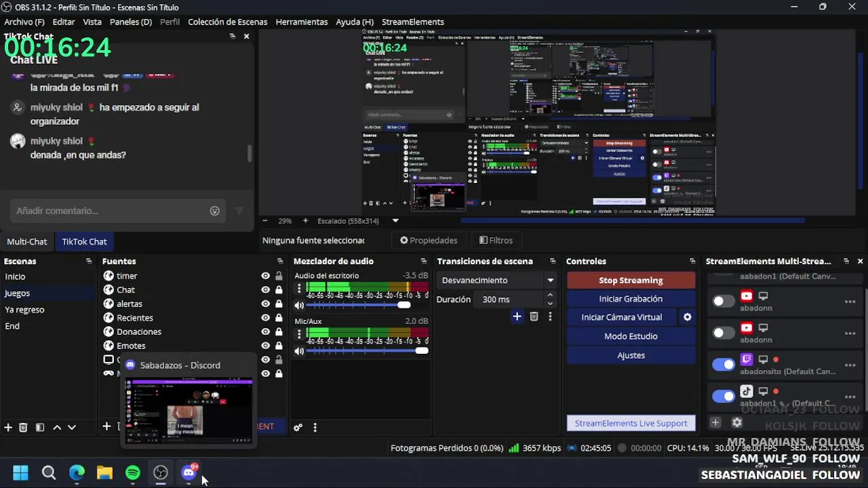Image resolution: width=868 pixels, height=488 pixels.
Task: Open StreamElements Live Support
Action: click(x=631, y=423)
